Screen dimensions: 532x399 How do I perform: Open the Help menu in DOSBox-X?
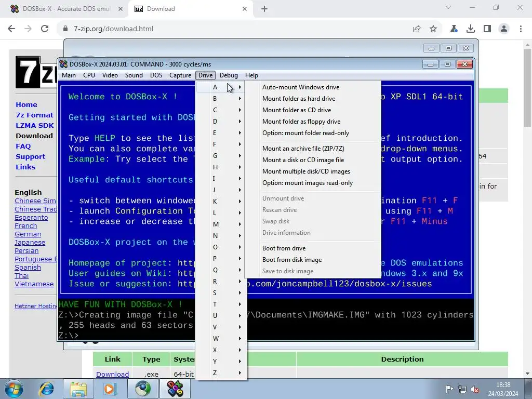(x=251, y=75)
